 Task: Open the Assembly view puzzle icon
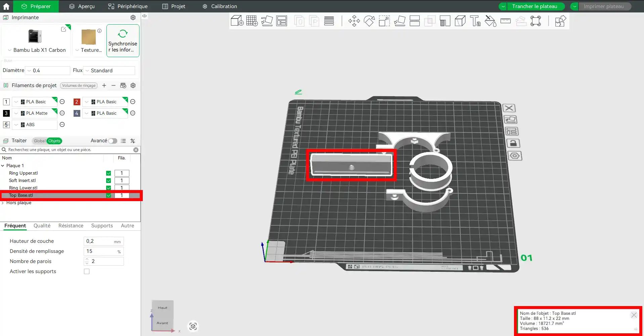pos(560,21)
